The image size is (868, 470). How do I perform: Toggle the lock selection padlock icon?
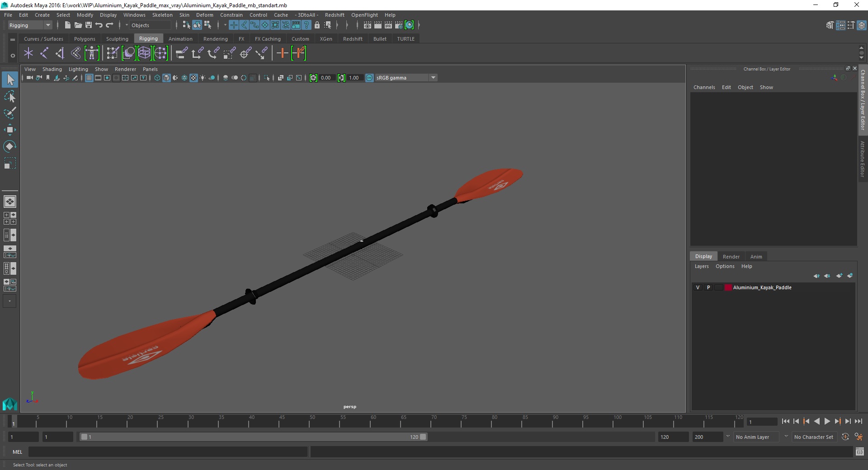point(317,25)
